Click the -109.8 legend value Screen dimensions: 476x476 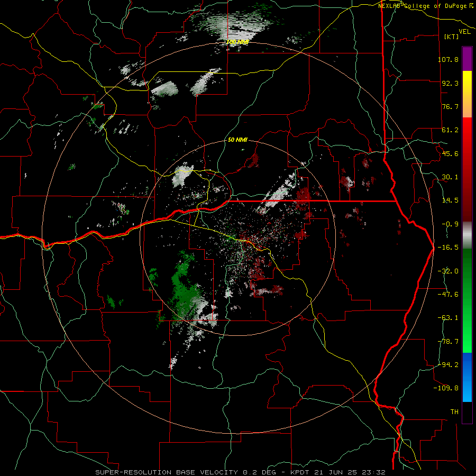click(x=446, y=388)
